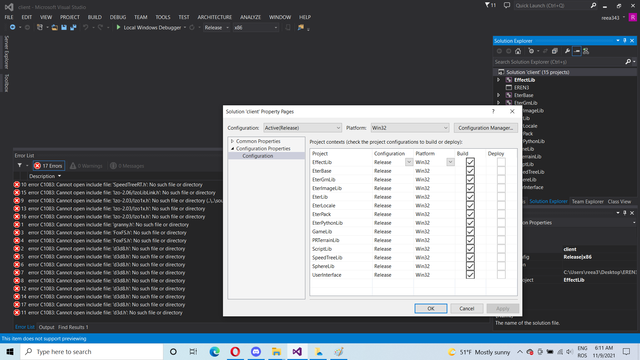Screen dimensions: 640x360
Task: Check Deploy checkbox for EffectLib
Action: (x=501, y=162)
